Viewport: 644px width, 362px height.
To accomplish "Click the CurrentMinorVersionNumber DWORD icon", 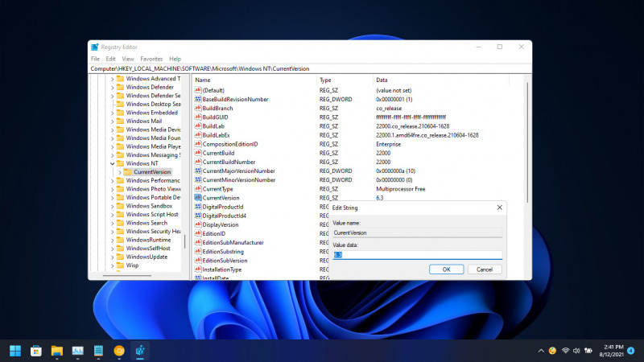I will pos(198,179).
